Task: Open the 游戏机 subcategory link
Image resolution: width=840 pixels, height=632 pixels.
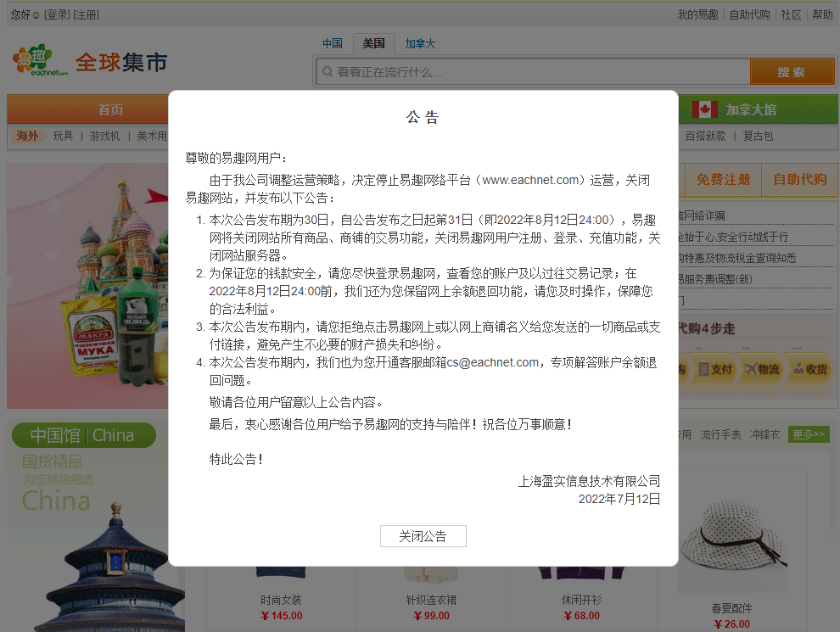Action: click(x=104, y=136)
